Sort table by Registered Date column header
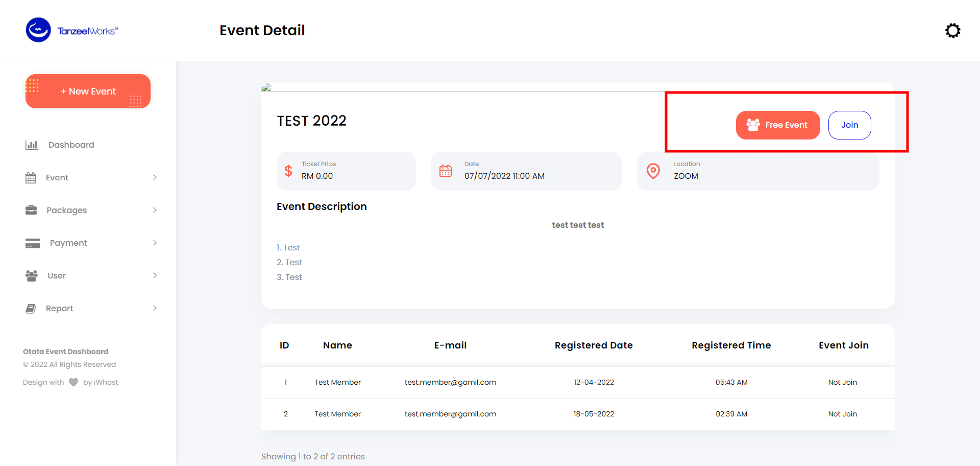 pos(594,345)
